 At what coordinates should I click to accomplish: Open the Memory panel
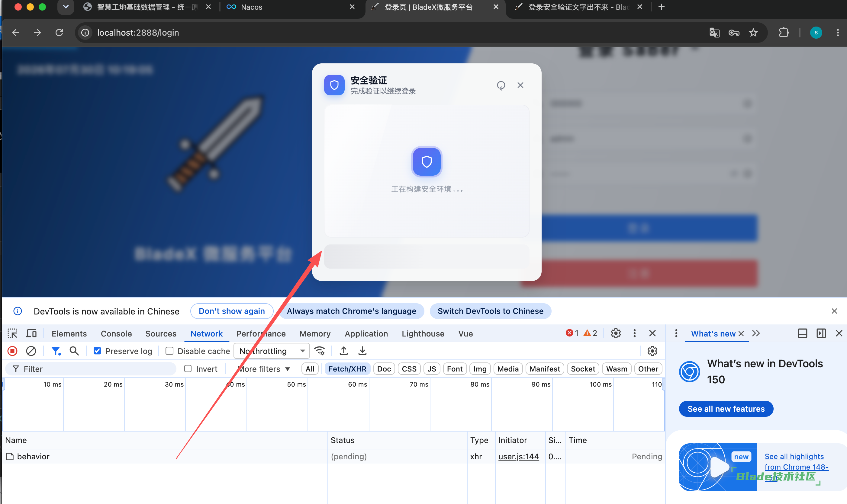coord(315,333)
